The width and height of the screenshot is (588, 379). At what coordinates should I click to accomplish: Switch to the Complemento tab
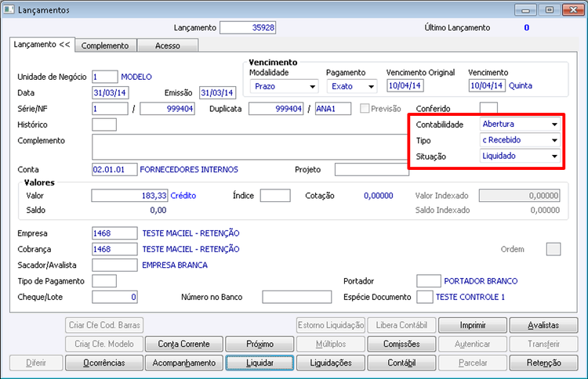coord(105,45)
